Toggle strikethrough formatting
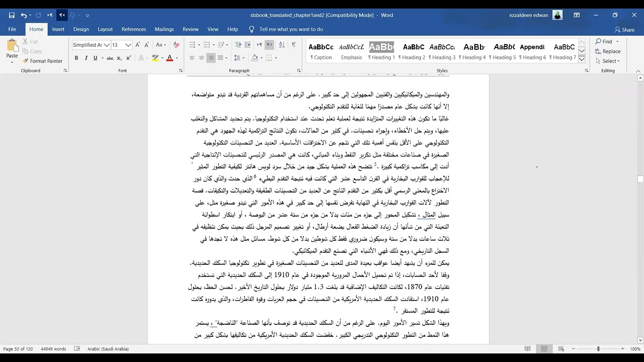 110,58
